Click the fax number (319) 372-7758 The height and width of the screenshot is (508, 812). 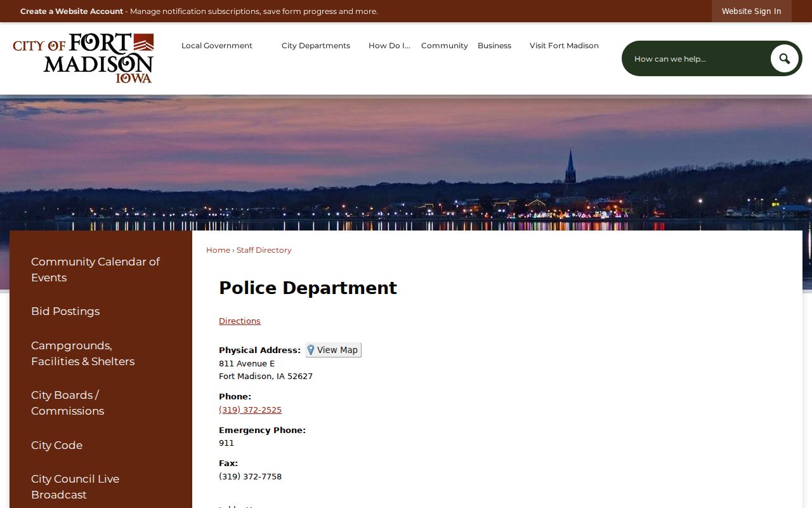click(x=250, y=477)
